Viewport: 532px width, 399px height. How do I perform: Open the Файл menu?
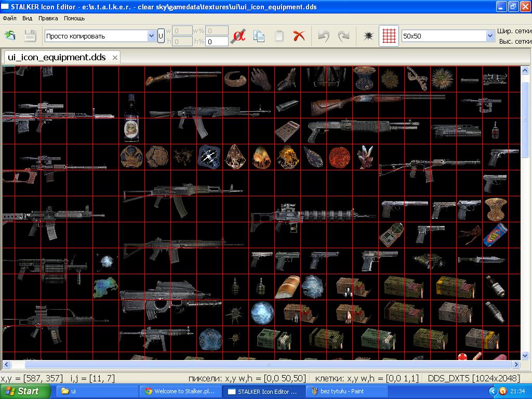(9, 18)
